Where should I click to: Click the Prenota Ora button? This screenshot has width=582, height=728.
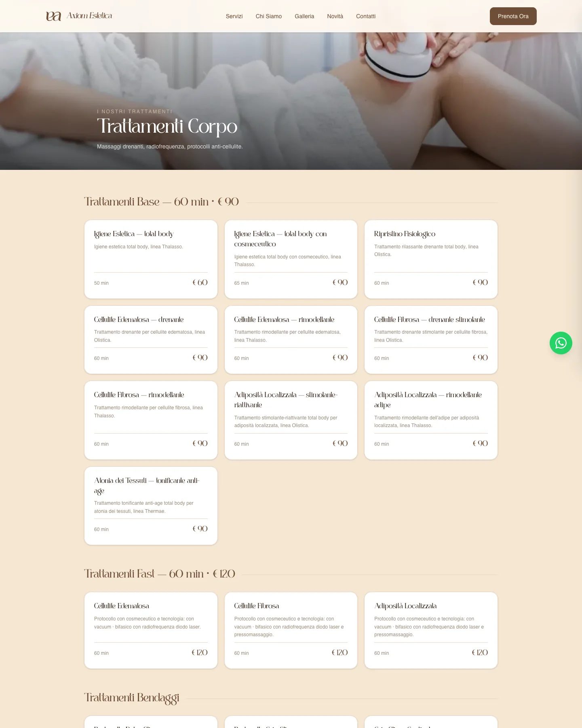pyautogui.click(x=513, y=16)
